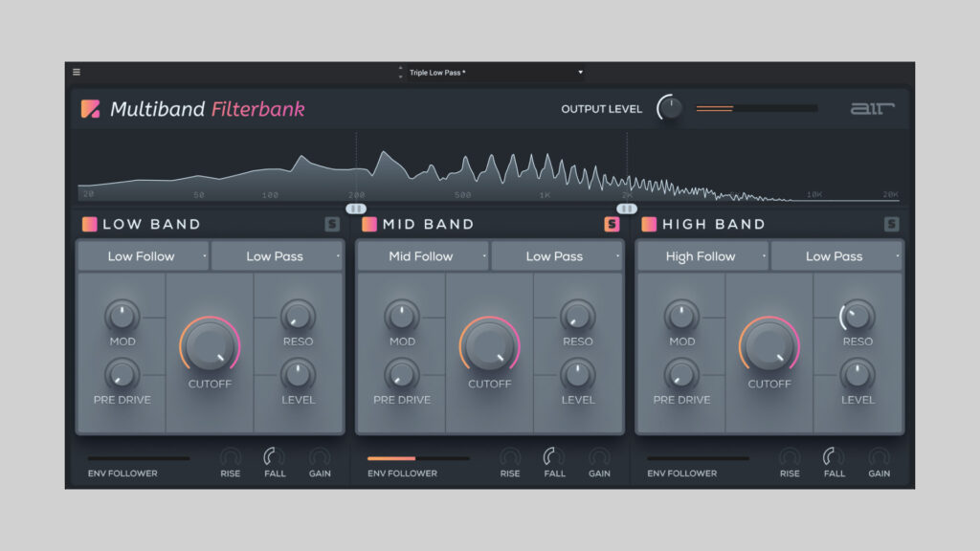The height and width of the screenshot is (551, 980).
Task: Open the Low Follow modulation source dropdown
Action: (143, 256)
